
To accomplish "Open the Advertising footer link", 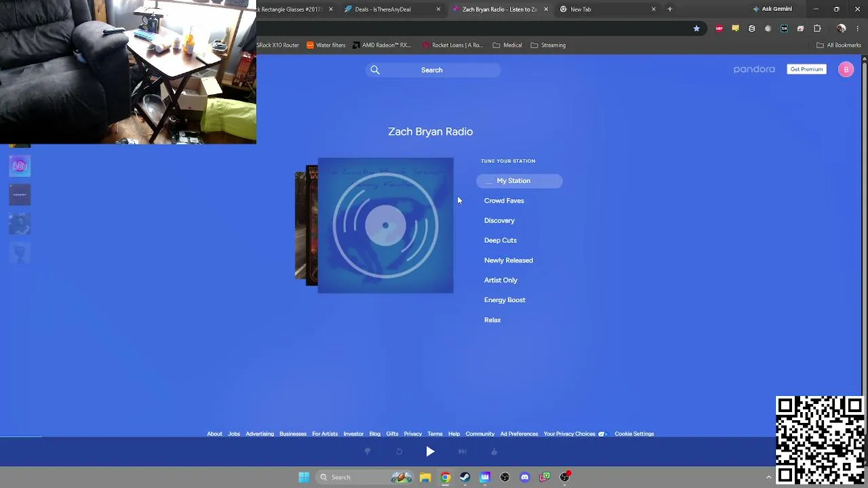I will click(260, 434).
